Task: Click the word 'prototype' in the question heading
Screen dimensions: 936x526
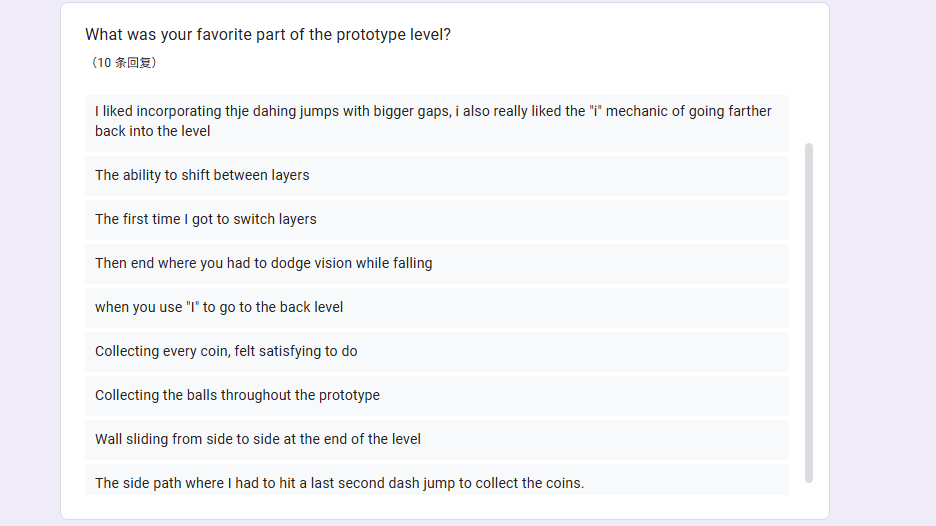Action: tap(371, 35)
